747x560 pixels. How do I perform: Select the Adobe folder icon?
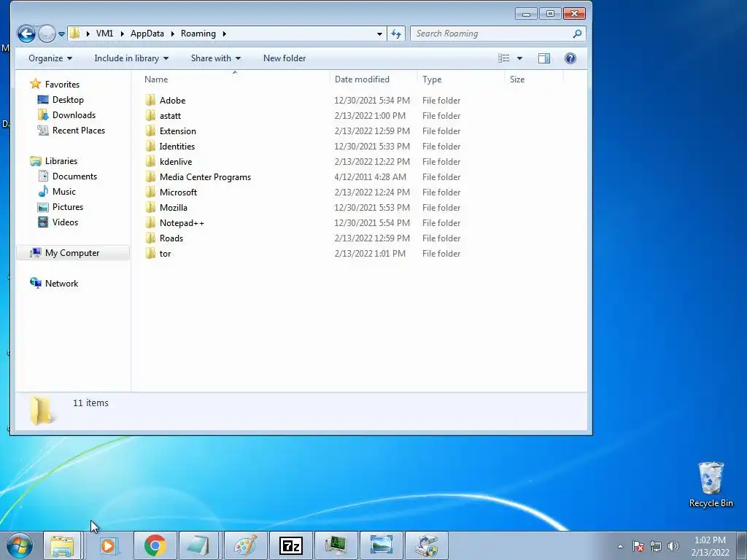click(x=150, y=100)
